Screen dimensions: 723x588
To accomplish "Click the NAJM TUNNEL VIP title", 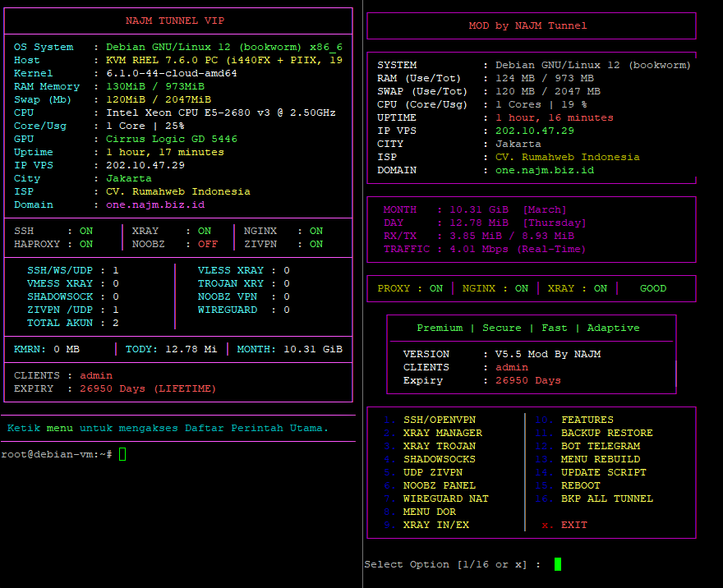I will (x=175, y=21).
